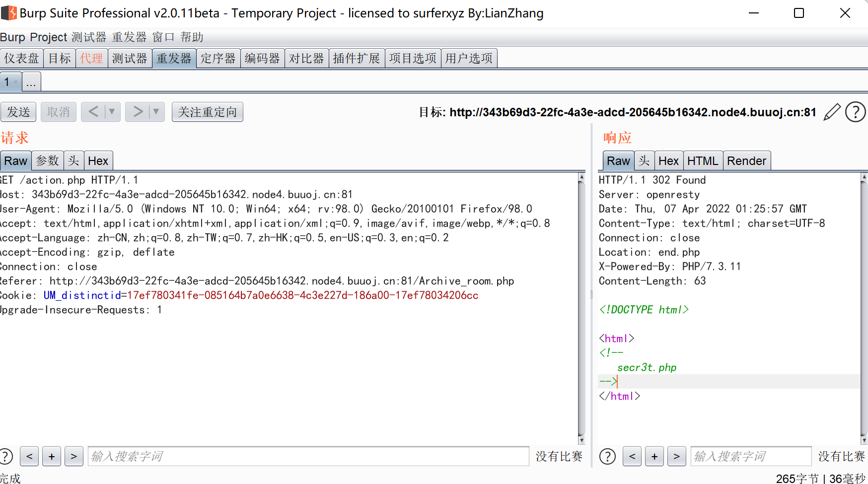Viewport: 868px width, 484px height.
Task: Click the help icon below the response panel
Action: pyautogui.click(x=607, y=456)
